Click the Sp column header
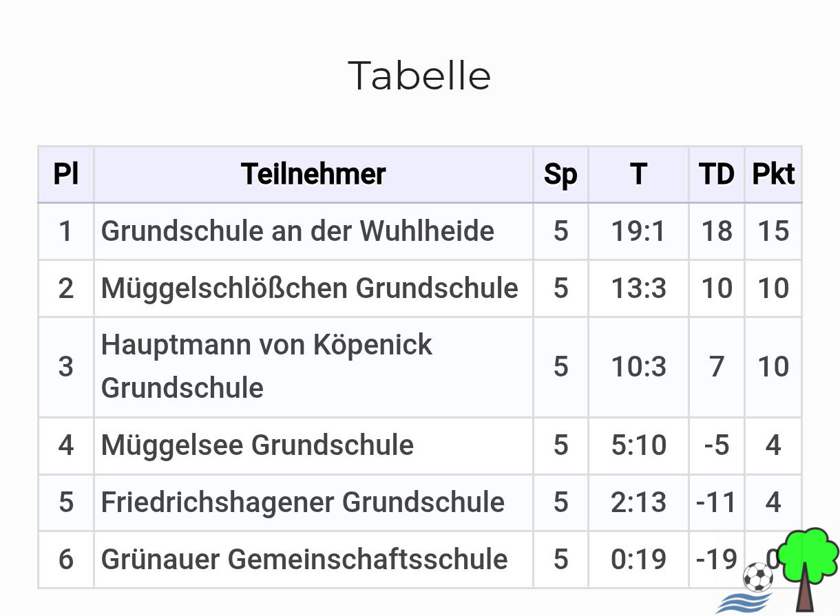This screenshot has width=840, height=616. tap(560, 175)
